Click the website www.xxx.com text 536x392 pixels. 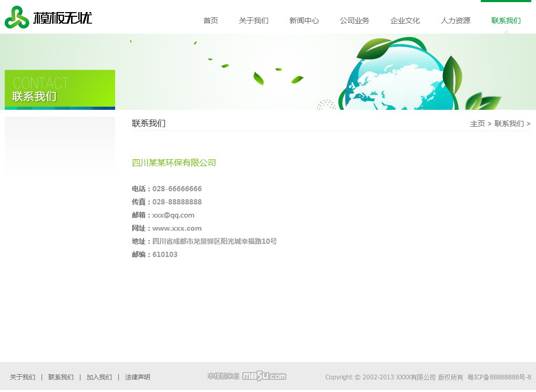[x=177, y=228]
